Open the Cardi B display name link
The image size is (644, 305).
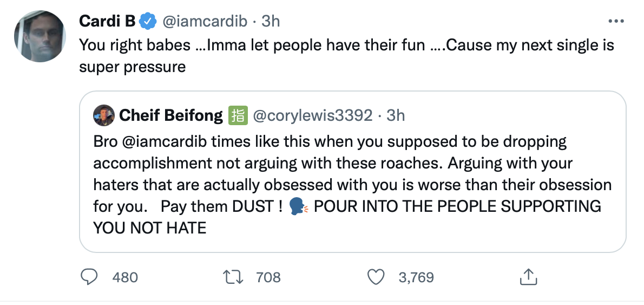point(107,22)
